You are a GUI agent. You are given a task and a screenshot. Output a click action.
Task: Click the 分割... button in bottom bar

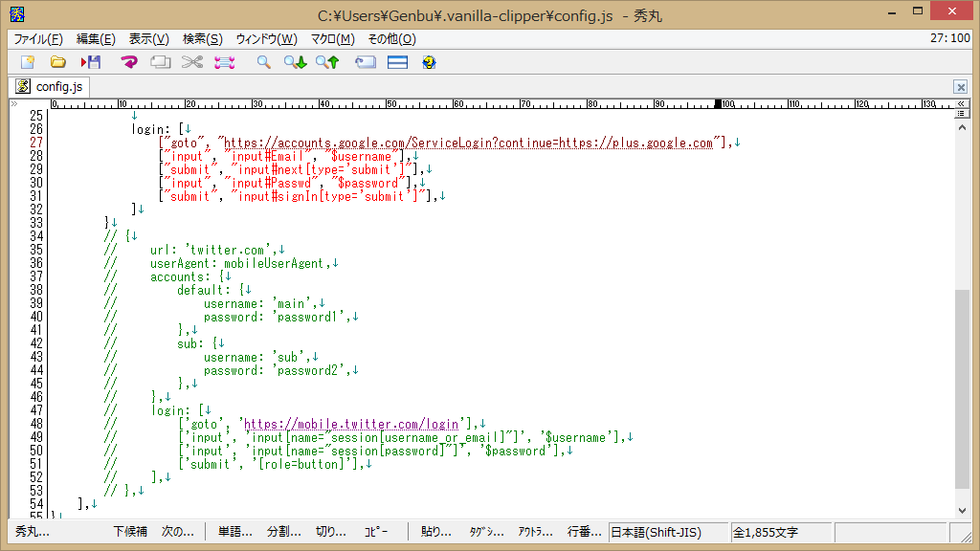tap(283, 532)
